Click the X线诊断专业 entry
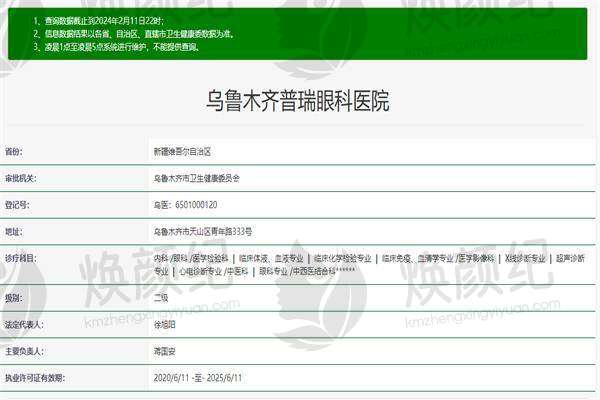The width and height of the screenshot is (600, 400). pyautogui.click(x=525, y=258)
